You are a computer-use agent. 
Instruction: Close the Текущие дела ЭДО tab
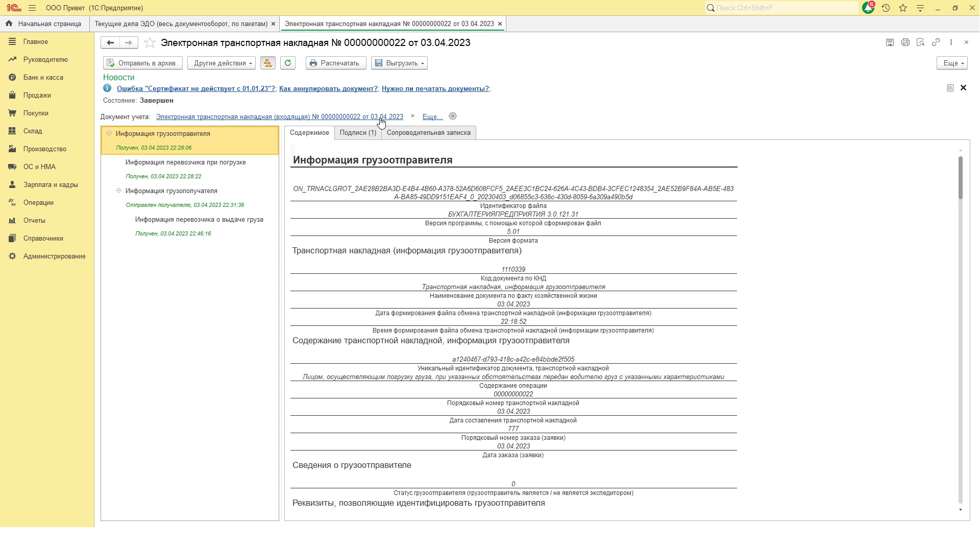tap(273, 24)
